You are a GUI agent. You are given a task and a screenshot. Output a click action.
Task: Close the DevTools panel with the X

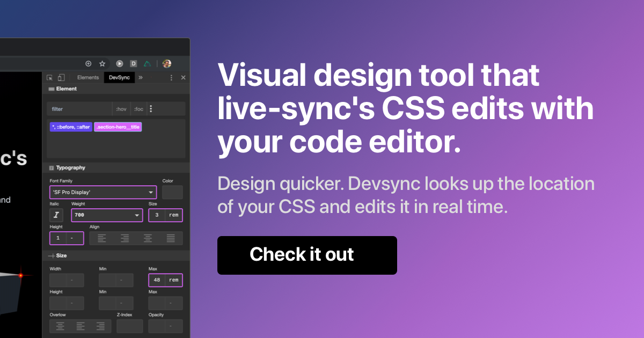pos(183,78)
